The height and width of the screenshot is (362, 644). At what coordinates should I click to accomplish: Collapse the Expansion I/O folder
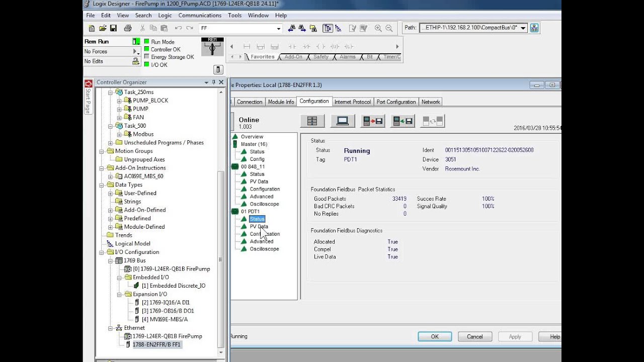(119, 294)
